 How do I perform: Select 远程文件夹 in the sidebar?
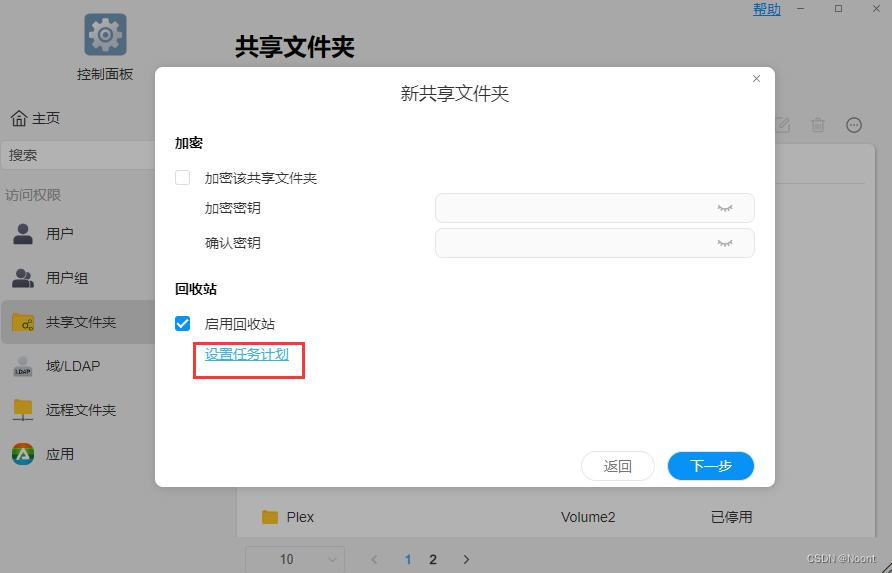80,410
